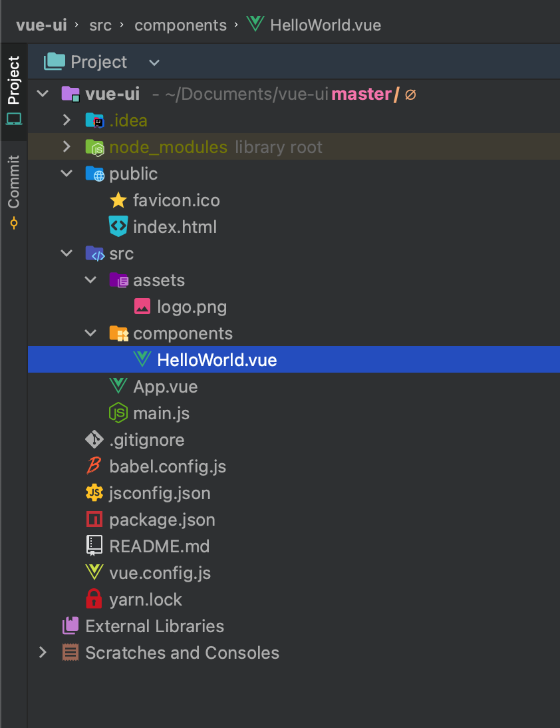Click the Scratches and Consoles icon

70,652
